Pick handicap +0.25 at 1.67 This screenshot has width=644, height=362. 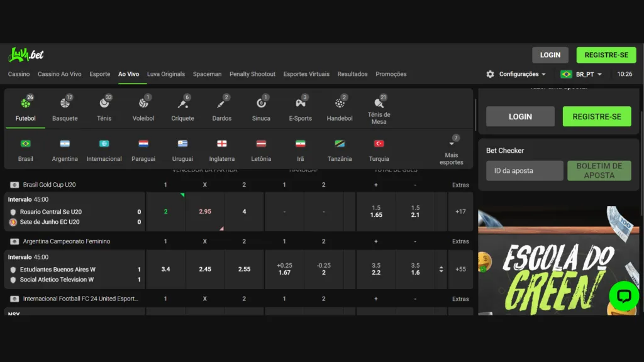coord(284,269)
